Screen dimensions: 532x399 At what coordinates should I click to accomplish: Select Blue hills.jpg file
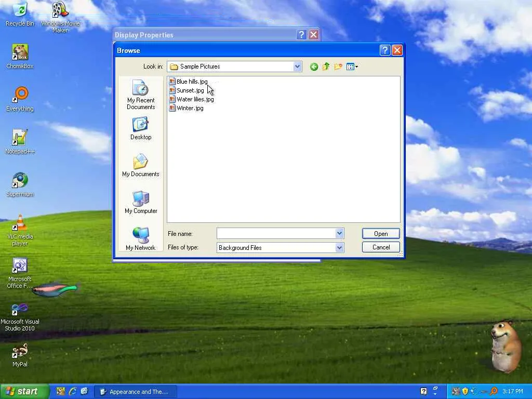click(188, 82)
